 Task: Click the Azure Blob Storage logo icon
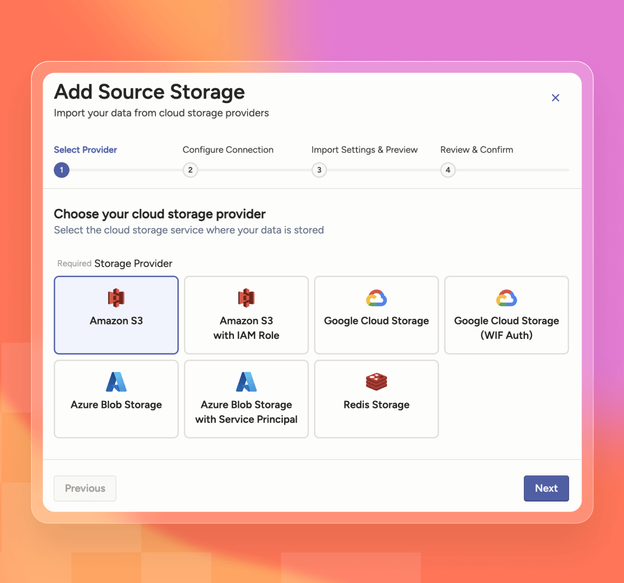[116, 382]
